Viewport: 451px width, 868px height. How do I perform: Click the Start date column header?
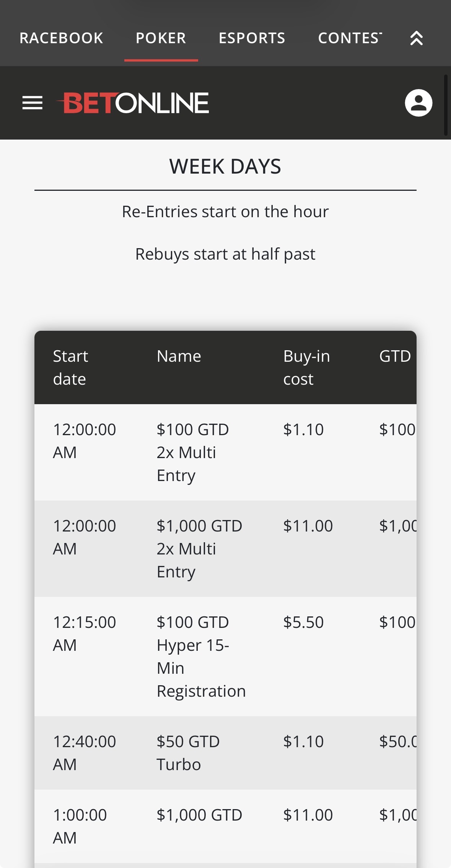click(x=70, y=367)
